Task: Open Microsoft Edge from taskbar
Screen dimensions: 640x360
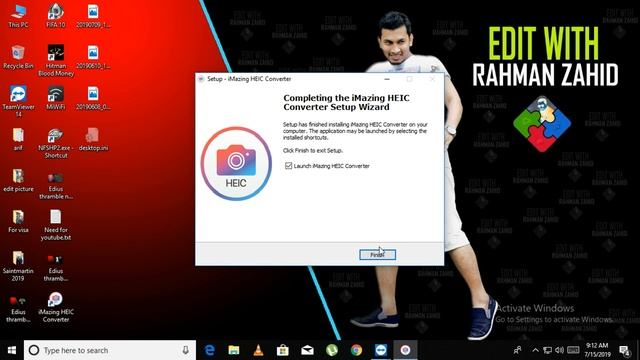Action: point(209,350)
